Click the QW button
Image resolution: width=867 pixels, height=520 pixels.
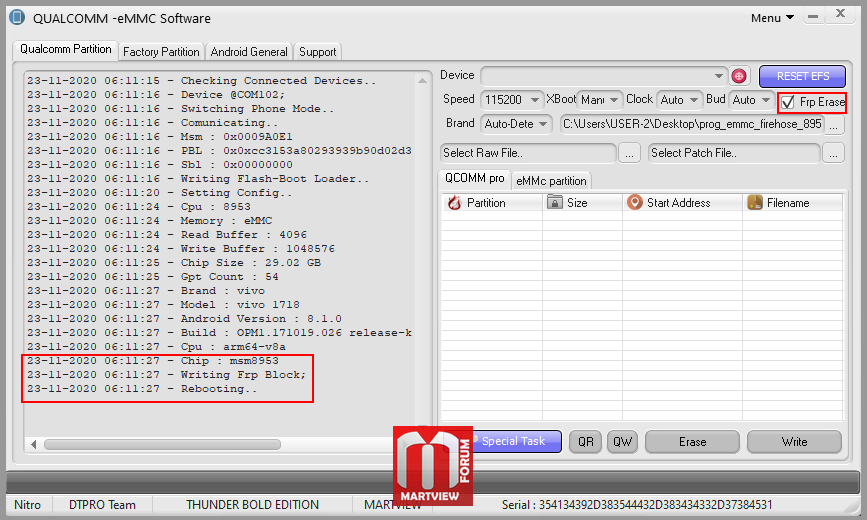tap(623, 442)
